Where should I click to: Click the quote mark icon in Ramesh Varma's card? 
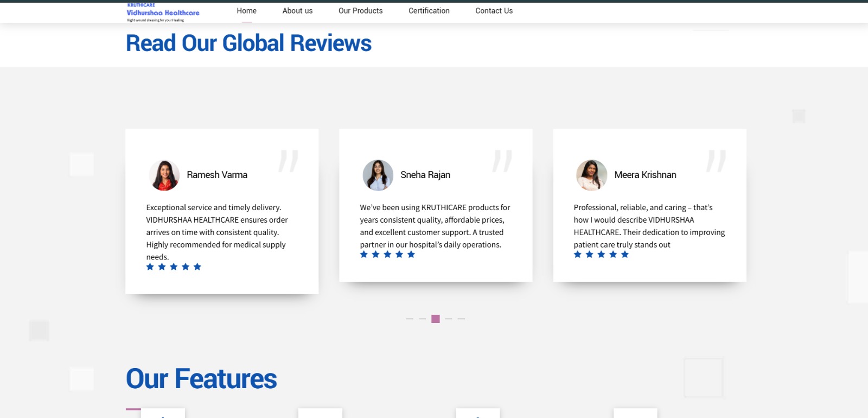[289, 161]
